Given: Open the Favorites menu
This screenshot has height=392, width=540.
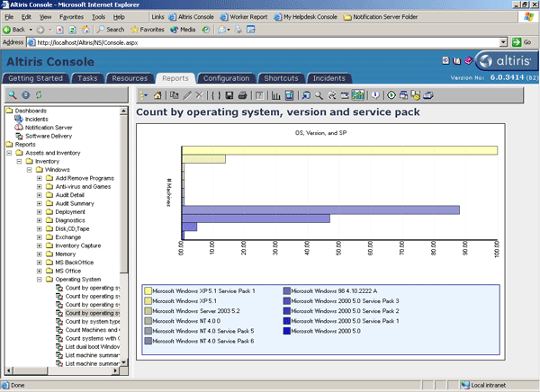Looking at the screenshot, I should (x=71, y=17).
